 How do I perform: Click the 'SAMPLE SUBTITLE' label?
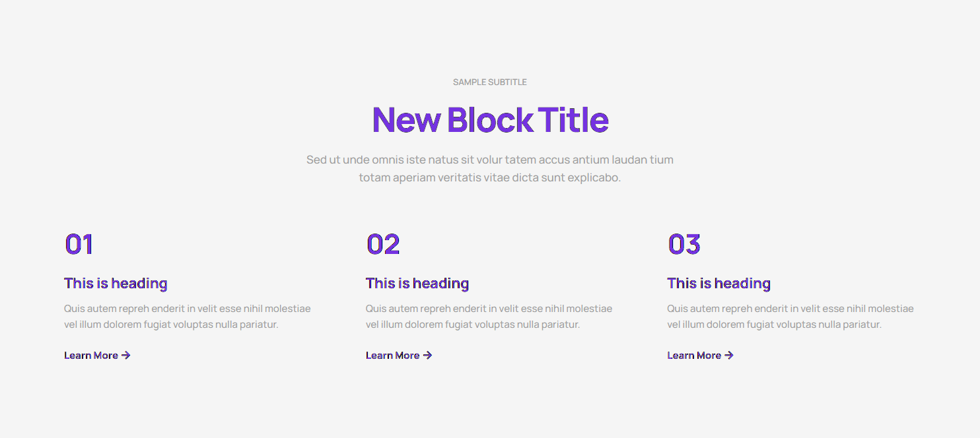pos(490,82)
